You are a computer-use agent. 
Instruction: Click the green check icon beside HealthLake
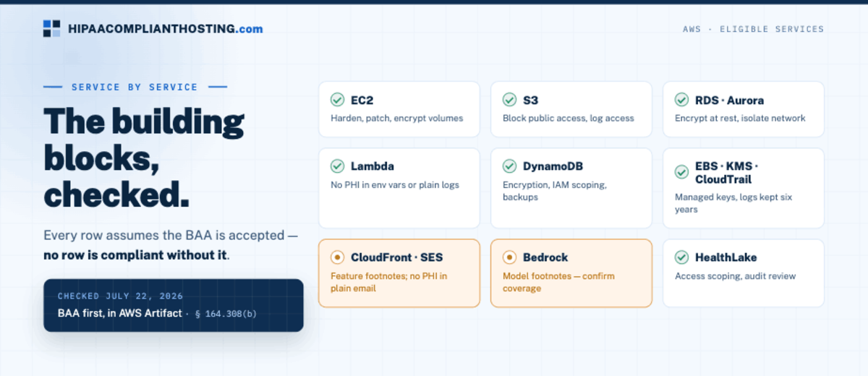pos(681,257)
